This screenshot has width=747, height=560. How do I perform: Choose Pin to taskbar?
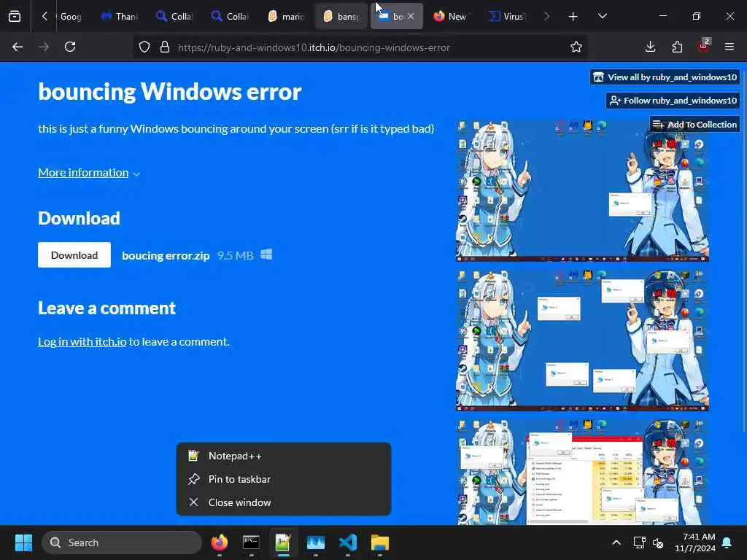coord(284,479)
